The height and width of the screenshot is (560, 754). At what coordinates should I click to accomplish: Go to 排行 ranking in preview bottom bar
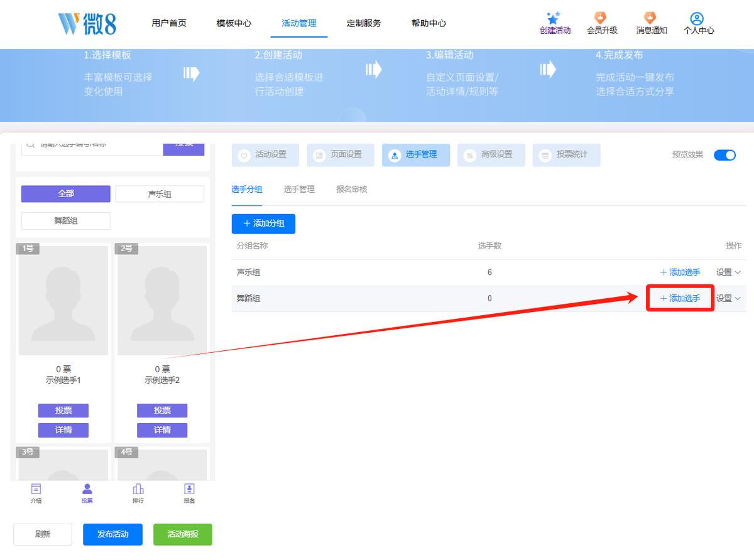(138, 493)
